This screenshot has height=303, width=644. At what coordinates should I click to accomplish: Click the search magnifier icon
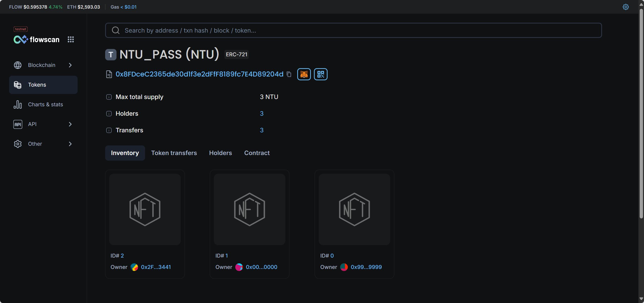pyautogui.click(x=116, y=30)
